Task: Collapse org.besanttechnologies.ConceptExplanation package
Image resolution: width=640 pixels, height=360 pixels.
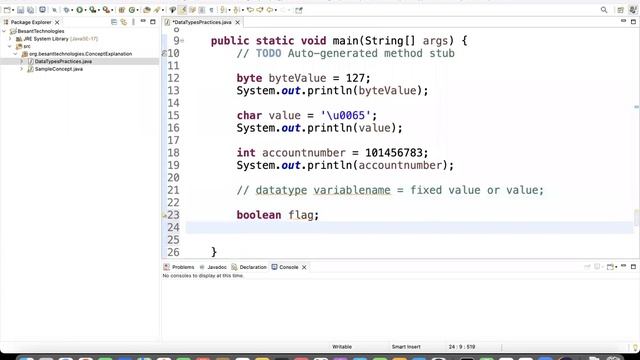Action: coord(16,54)
